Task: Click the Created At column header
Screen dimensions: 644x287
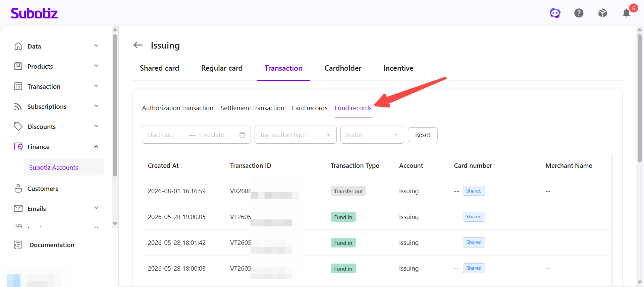Action: pyautogui.click(x=163, y=165)
